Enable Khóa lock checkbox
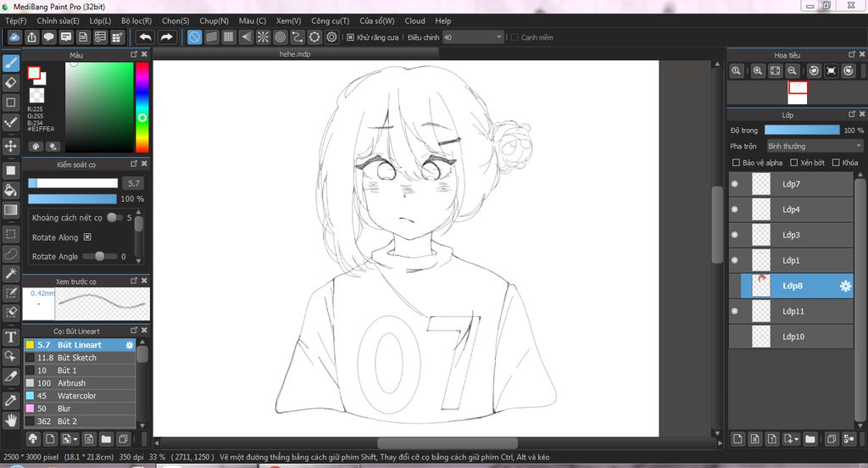Viewport: 868px width, 468px height. (836, 162)
